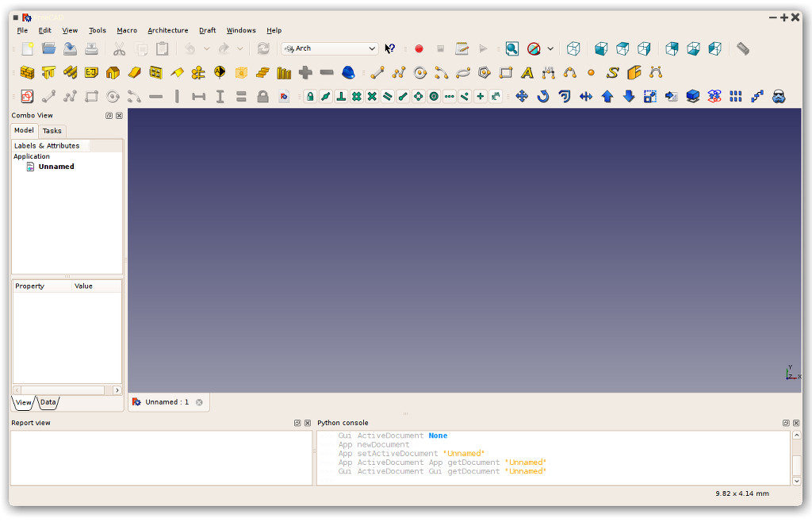The image size is (812, 522).
Task: Select the Roof tool
Action: pyautogui.click(x=177, y=73)
